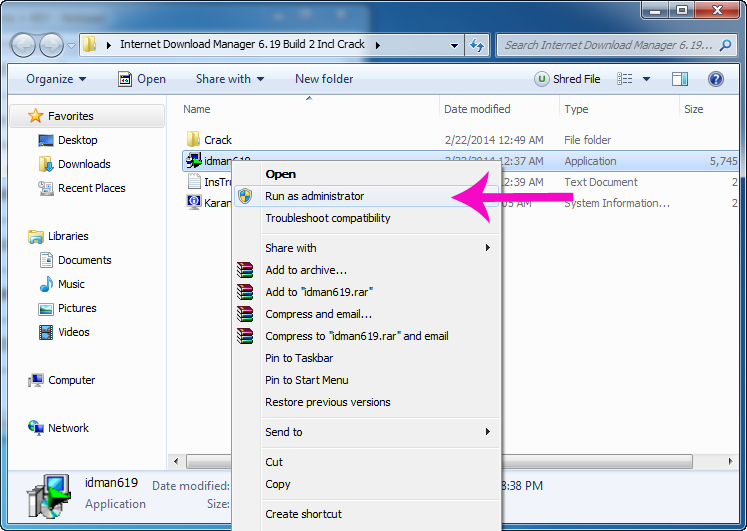This screenshot has height=531, width=747.
Task: Select Libraries in the navigation pane
Action: pyautogui.click(x=68, y=236)
